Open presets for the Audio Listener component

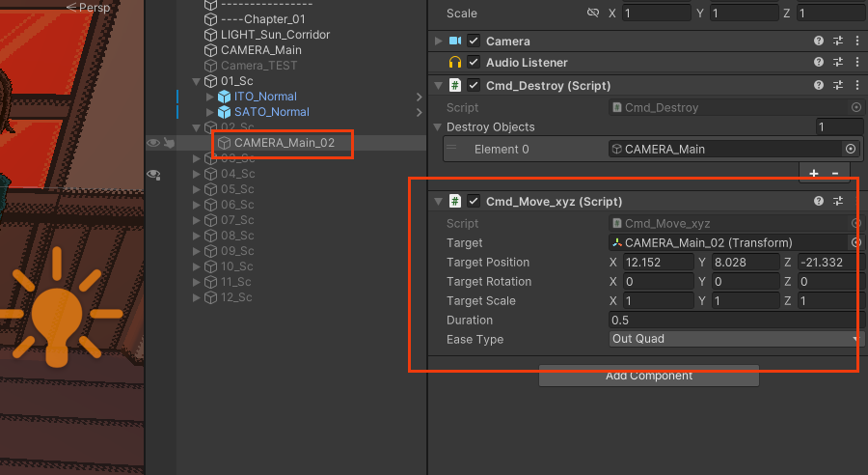(838, 63)
